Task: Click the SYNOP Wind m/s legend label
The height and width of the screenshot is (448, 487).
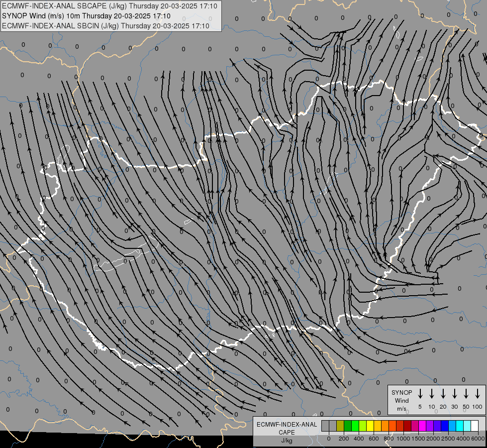Action: coord(401,400)
